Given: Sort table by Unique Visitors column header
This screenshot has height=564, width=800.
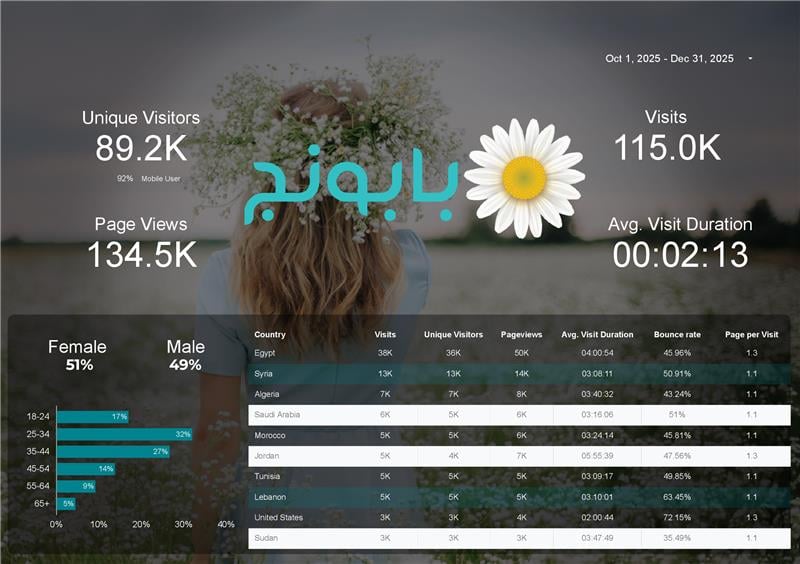Looking at the screenshot, I should pyautogui.click(x=453, y=335).
